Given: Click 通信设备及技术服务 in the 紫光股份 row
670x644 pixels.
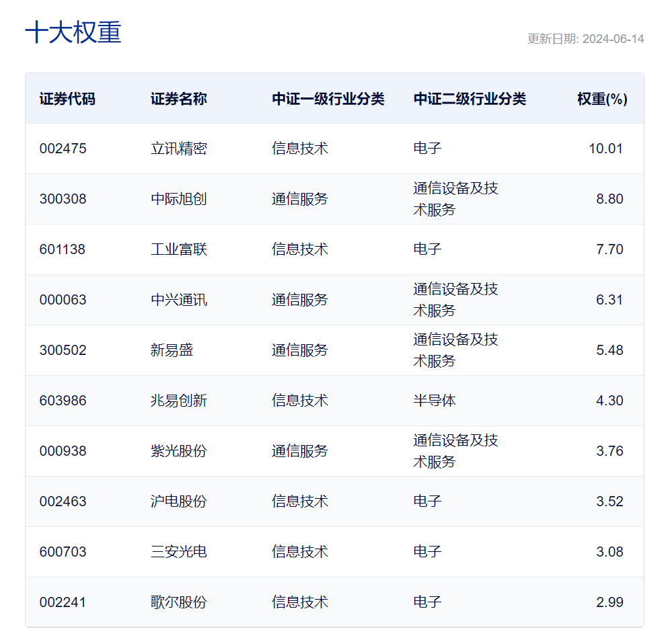Looking at the screenshot, I should [455, 451].
